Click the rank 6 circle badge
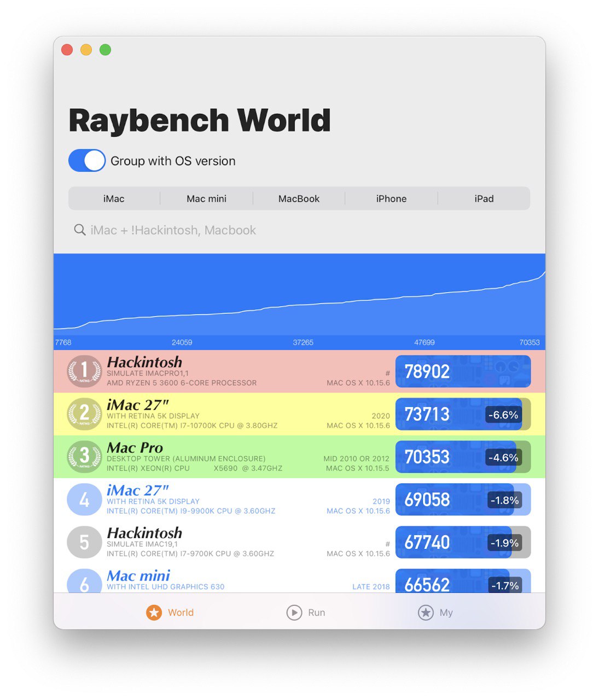Image resolution: width=599 pixels, height=700 pixels. (84, 581)
